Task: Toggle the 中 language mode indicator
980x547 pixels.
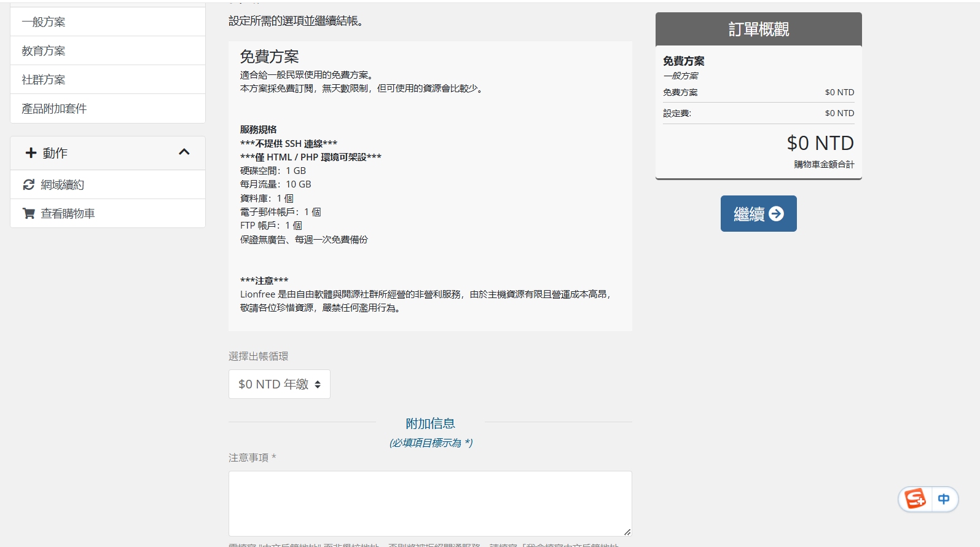Action: [x=944, y=498]
